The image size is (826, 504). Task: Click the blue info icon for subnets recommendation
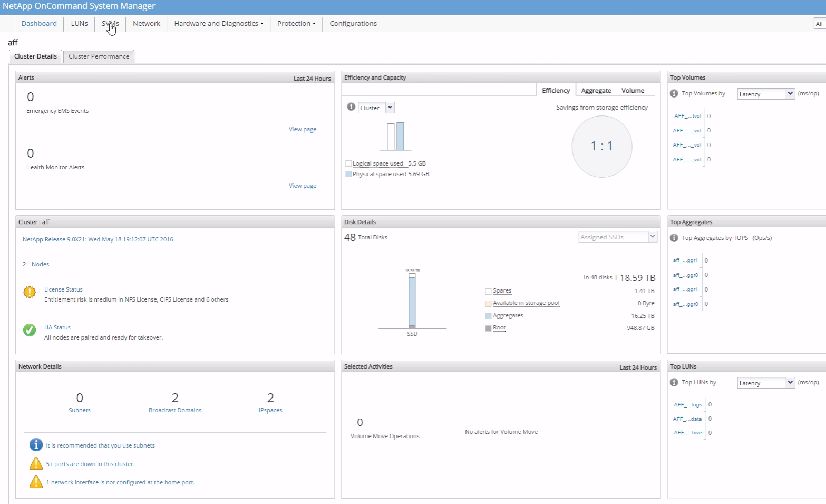coord(36,445)
